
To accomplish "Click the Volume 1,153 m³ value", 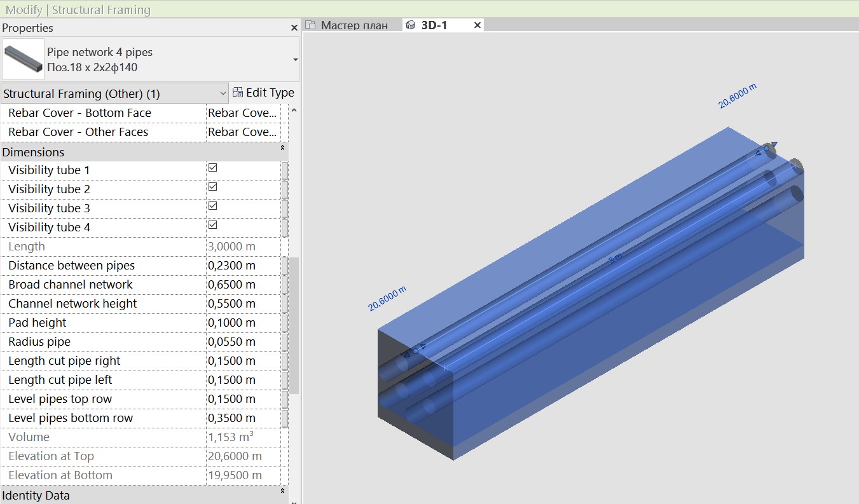I will 244,437.
